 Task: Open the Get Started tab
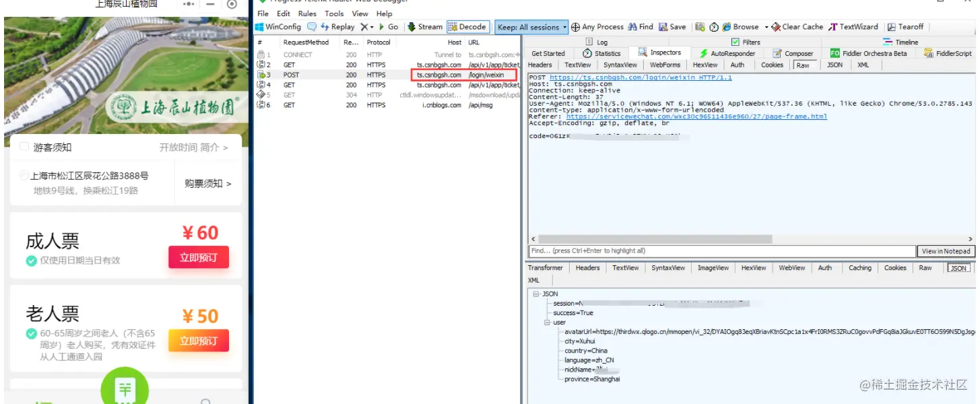click(x=548, y=53)
